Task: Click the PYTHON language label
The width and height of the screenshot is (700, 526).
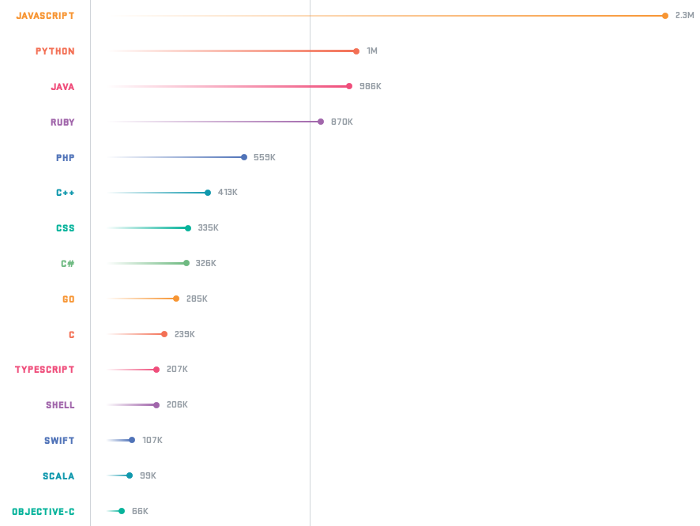Action: click(55, 51)
